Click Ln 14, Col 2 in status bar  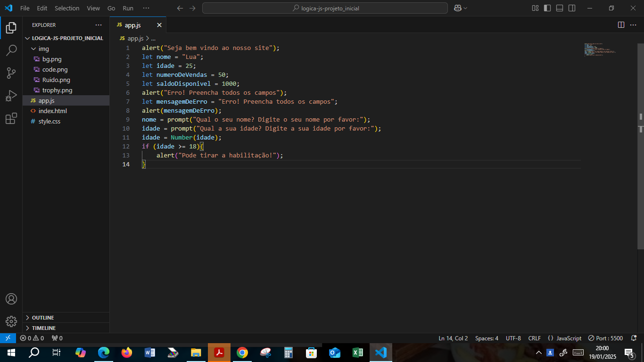coord(453,338)
